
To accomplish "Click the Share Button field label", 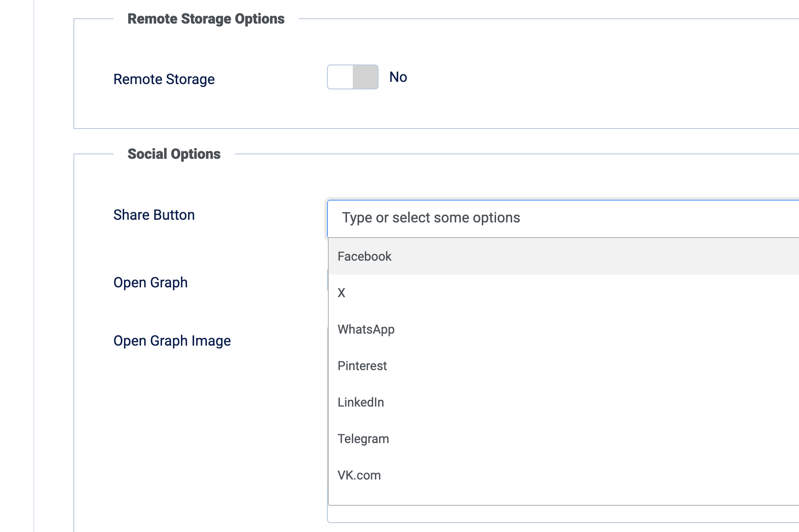I will [154, 215].
